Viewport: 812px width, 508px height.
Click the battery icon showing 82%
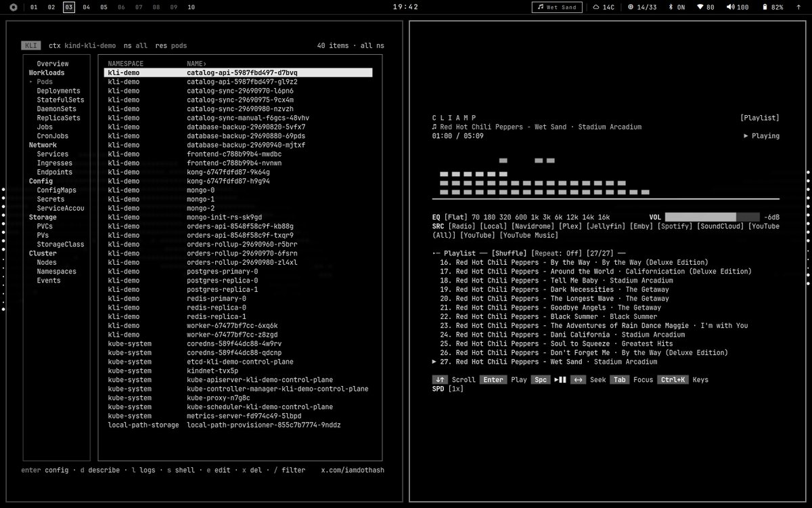pyautogui.click(x=765, y=7)
